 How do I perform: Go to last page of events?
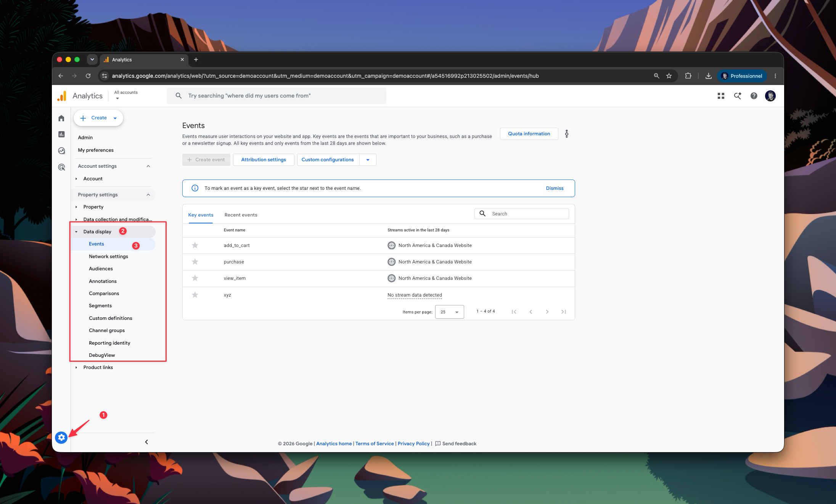tap(564, 312)
